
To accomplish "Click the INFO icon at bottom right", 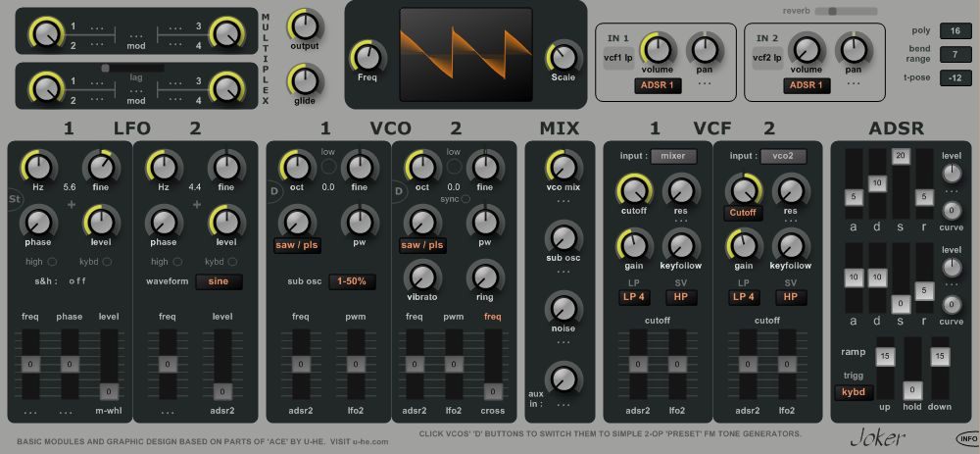I will tap(965, 438).
